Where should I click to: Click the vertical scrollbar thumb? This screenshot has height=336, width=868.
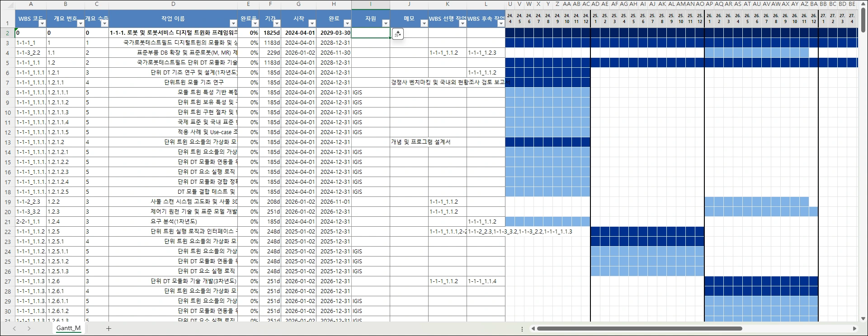(x=863, y=20)
